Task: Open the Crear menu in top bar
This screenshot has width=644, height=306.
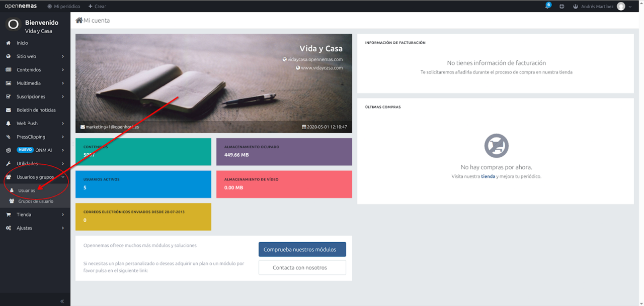Action: coord(97,7)
